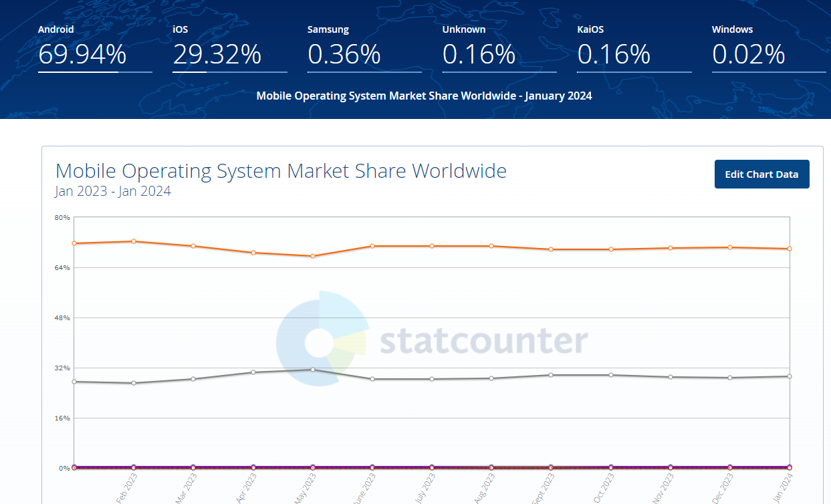Select the Android 69.94% stat
This screenshot has height=504, width=831.
(82, 54)
